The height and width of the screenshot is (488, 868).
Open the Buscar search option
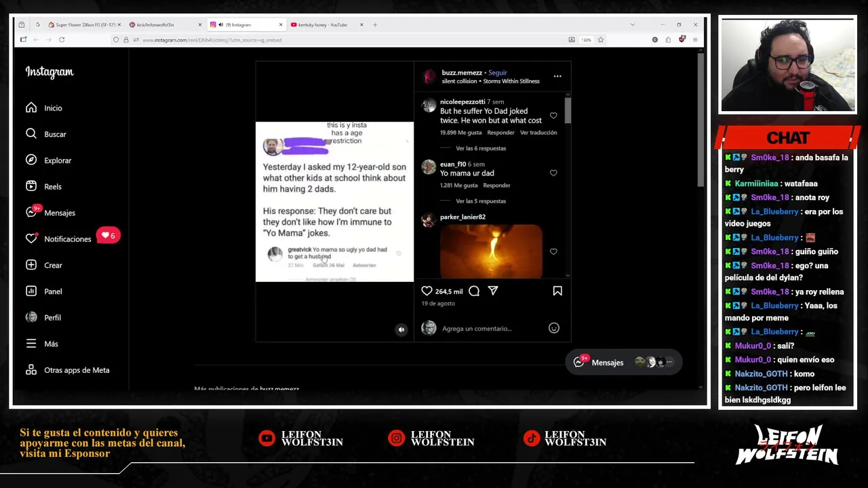[46, 134]
